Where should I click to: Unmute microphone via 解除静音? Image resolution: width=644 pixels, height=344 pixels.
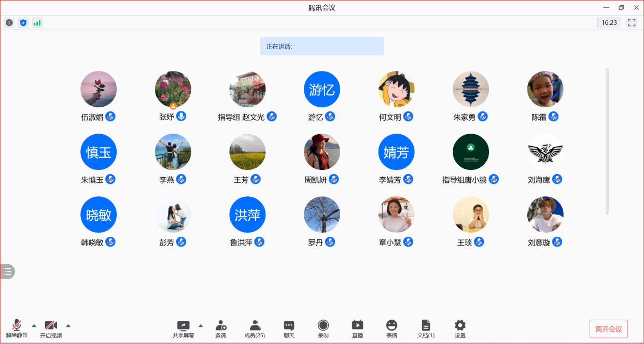tap(17, 328)
